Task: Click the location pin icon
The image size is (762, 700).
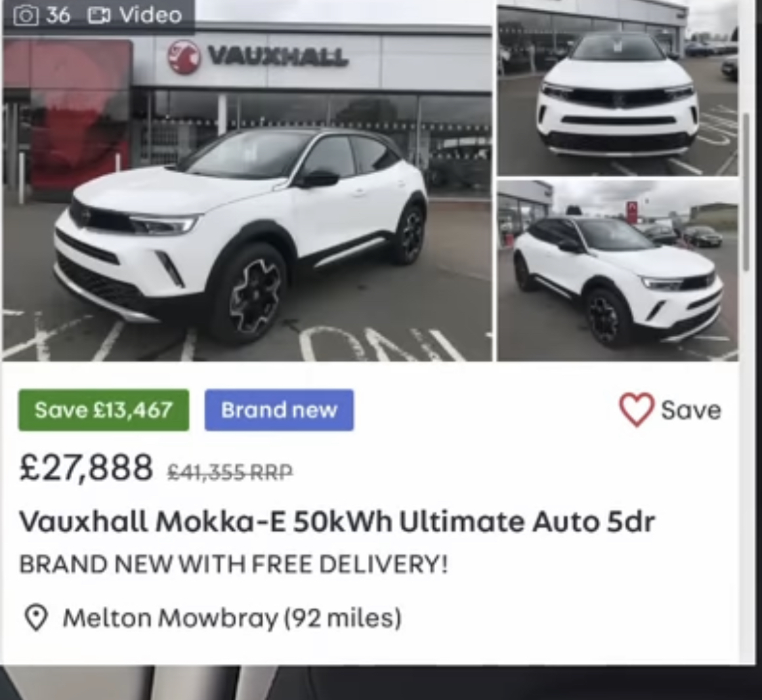Action: click(x=35, y=617)
